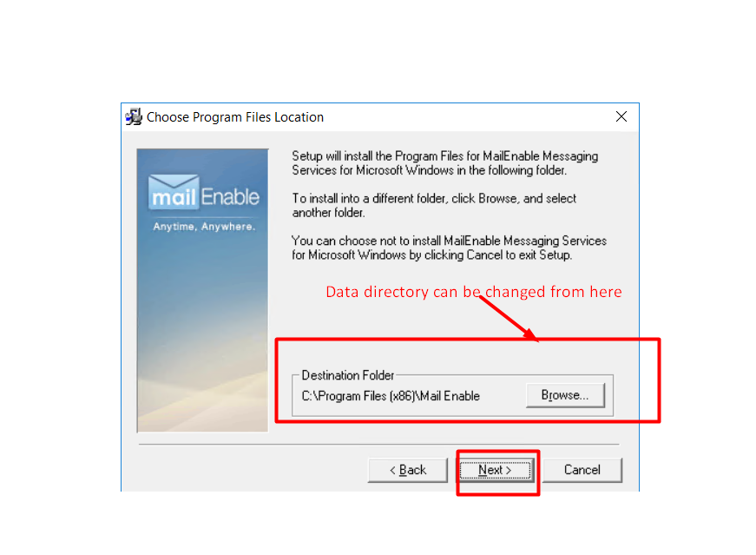
Task: Click the dialog title text
Action: [235, 117]
